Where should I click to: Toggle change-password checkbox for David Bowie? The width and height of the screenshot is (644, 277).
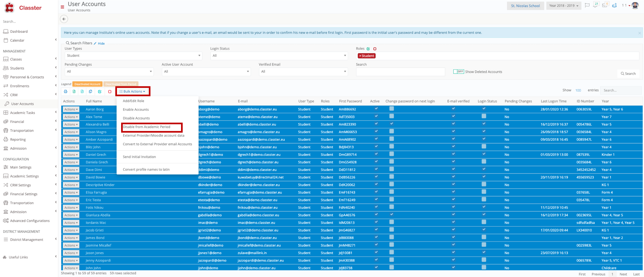click(391, 177)
